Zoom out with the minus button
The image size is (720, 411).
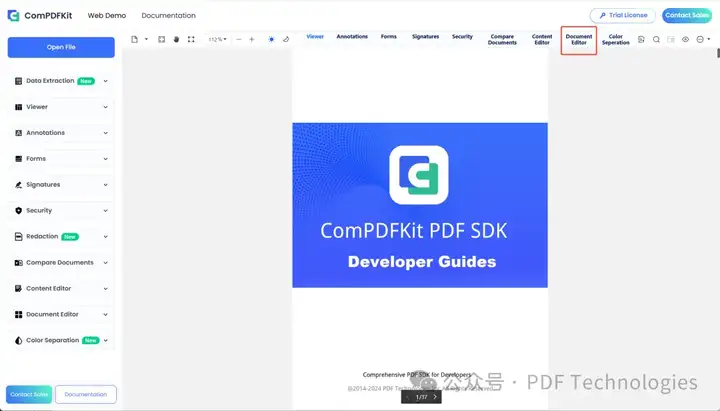(239, 39)
